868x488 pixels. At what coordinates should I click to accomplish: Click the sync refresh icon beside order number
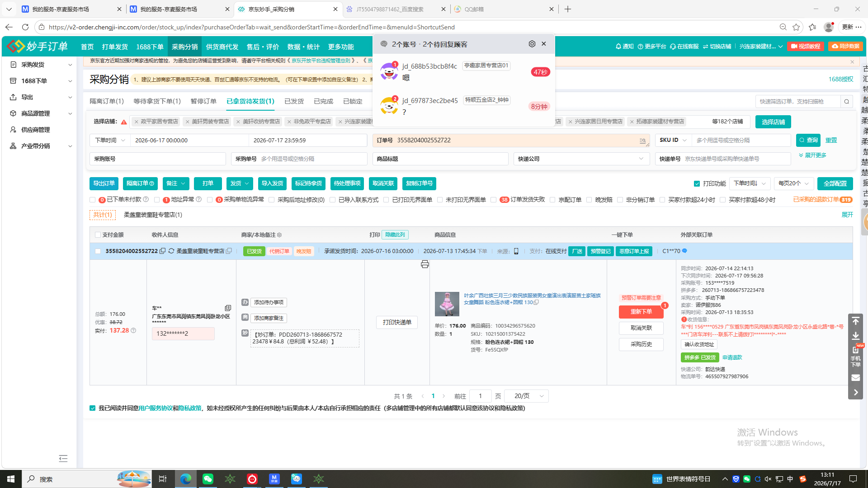pos(171,251)
